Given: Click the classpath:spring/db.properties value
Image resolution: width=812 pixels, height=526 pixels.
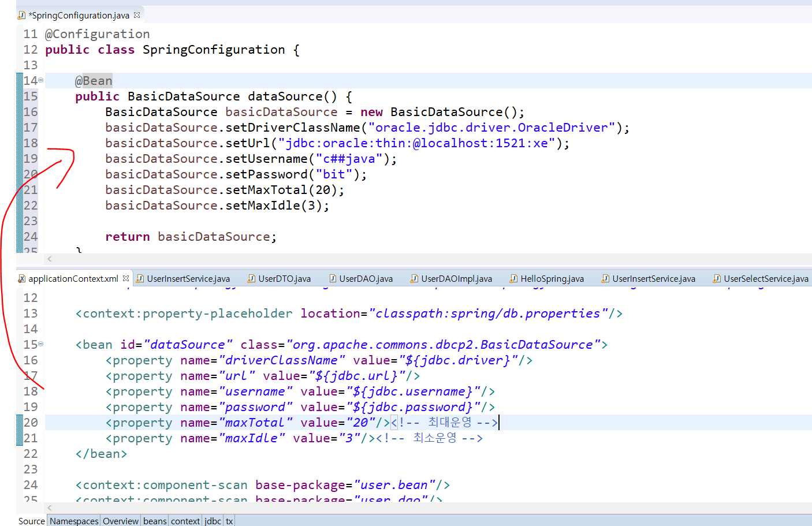Looking at the screenshot, I should click(x=489, y=314).
